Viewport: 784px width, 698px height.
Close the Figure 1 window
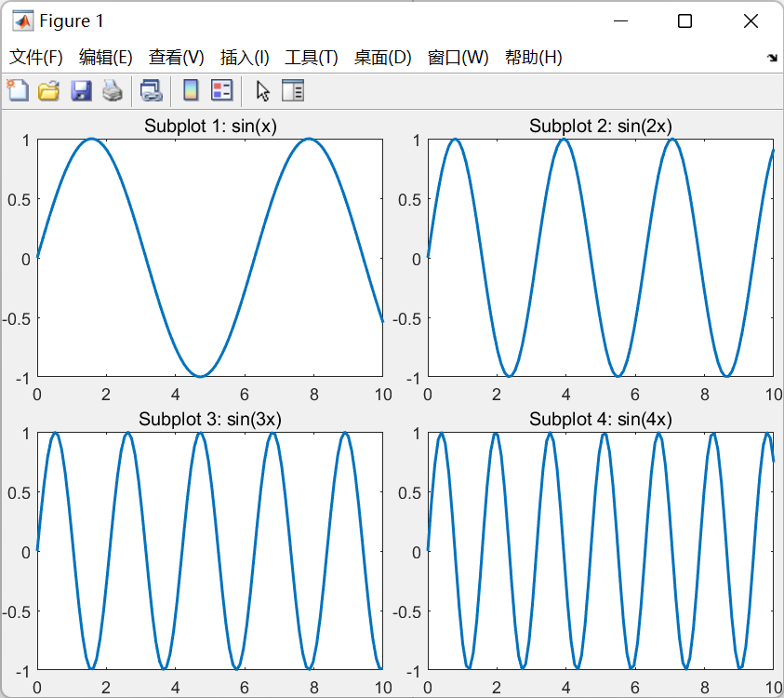(x=751, y=21)
